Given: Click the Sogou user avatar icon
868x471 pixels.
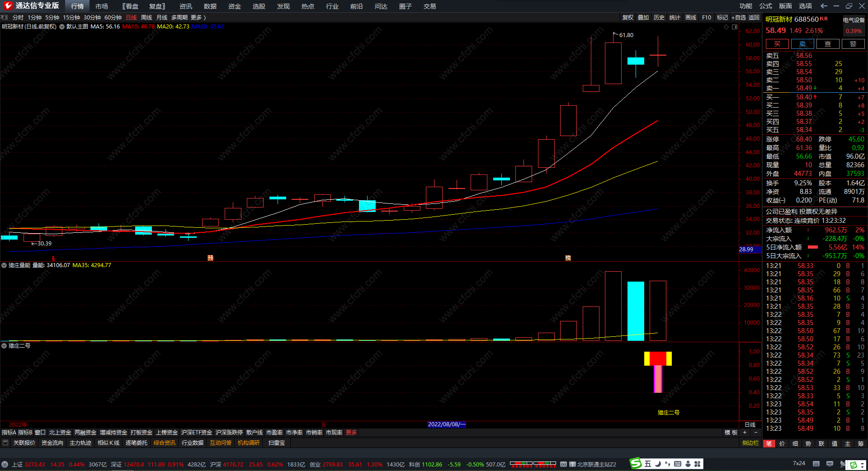Looking at the screenshot, I should click(x=688, y=464).
